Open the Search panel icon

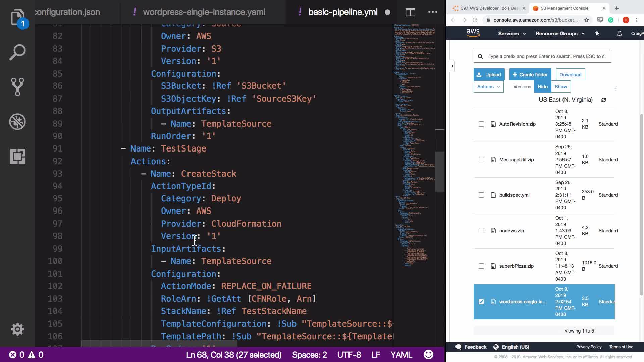[x=17, y=52]
